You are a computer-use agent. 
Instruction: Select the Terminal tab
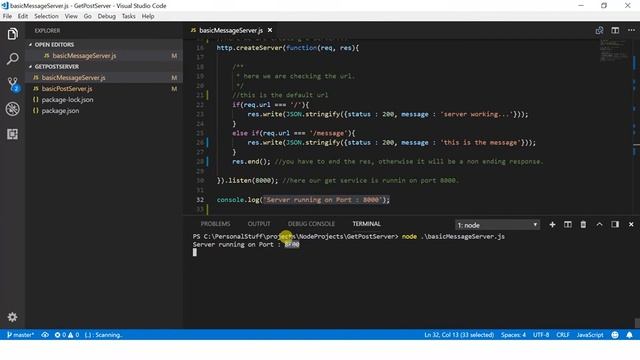pyautogui.click(x=367, y=224)
